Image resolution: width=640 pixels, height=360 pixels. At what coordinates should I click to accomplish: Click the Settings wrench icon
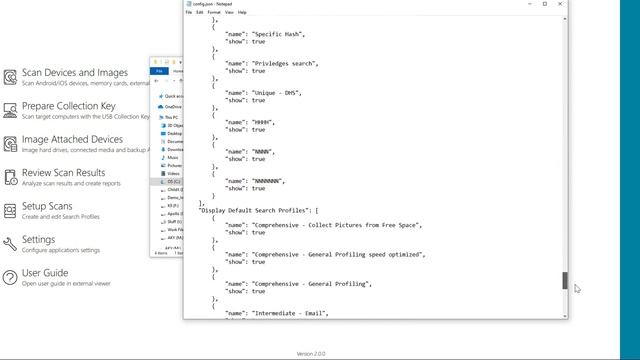pos(10,244)
